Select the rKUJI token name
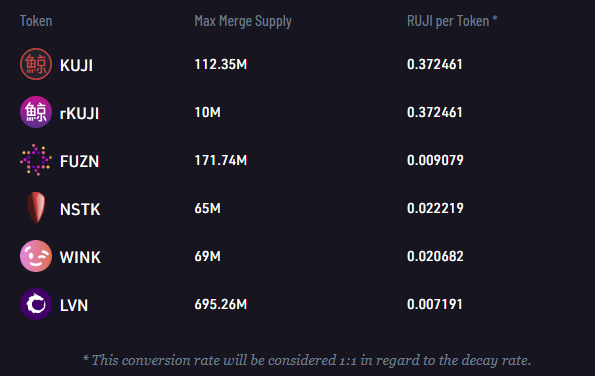The height and width of the screenshot is (376, 595). pyautogui.click(x=79, y=113)
